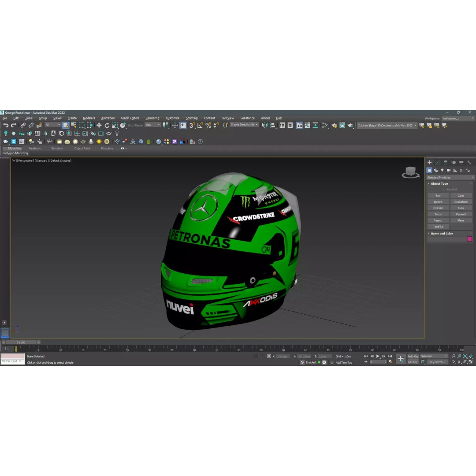Image resolution: width=476 pixels, height=476 pixels.
Task: Click the Set Keys large plus button
Action: pyautogui.click(x=401, y=359)
